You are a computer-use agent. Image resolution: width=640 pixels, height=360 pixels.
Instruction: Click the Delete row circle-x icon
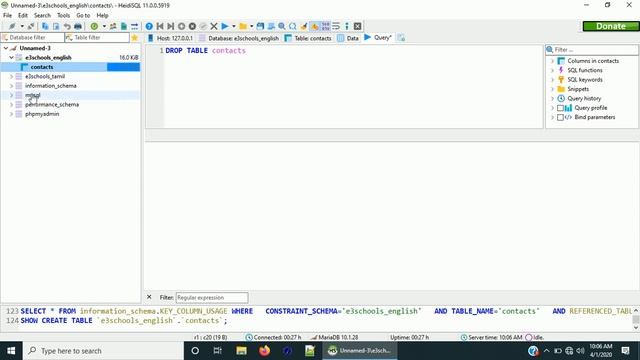click(x=192, y=26)
